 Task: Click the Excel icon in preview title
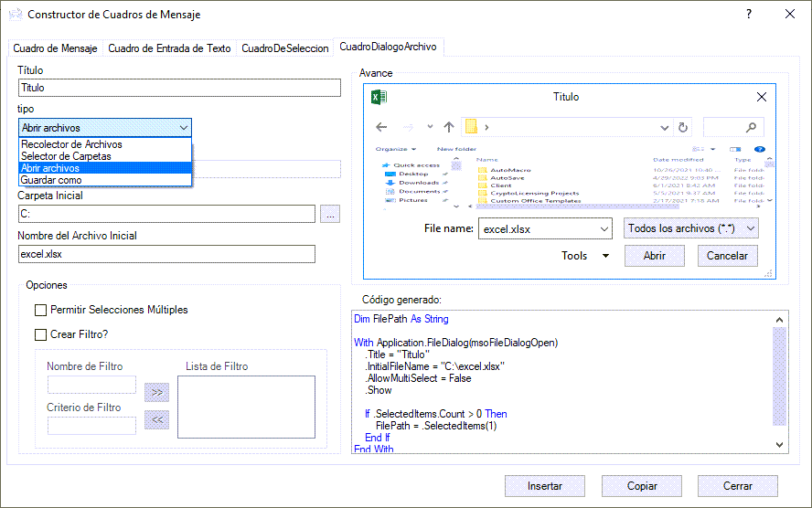pos(379,97)
